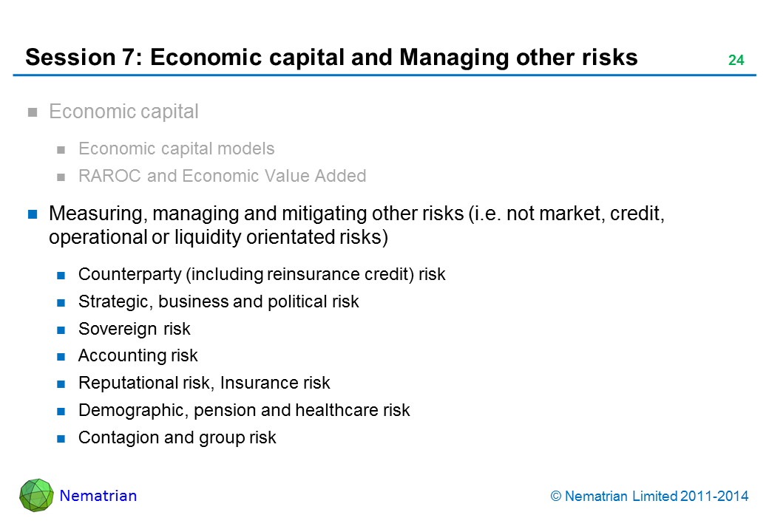Click the square bullet before Sovereign risk
The width and height of the screenshot is (769, 532).
tap(62, 330)
